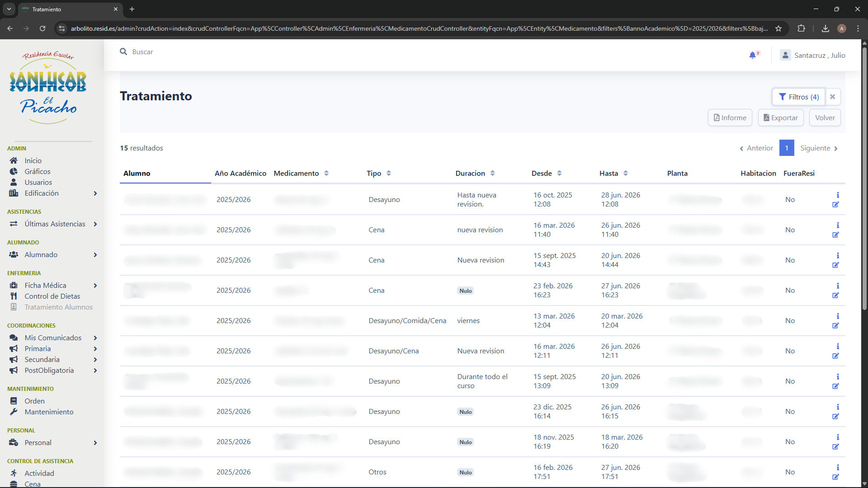The height and width of the screenshot is (488, 868).
Task: Open Tratamiento Alumnos menu item
Action: pos(58,307)
